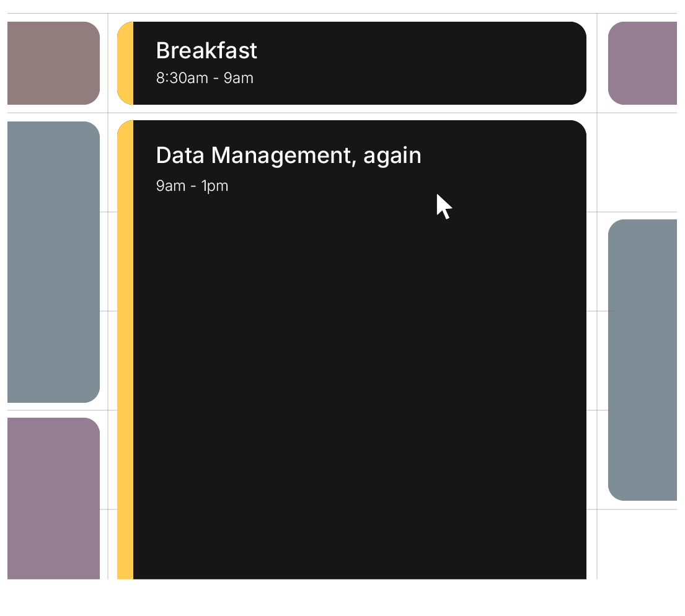The width and height of the screenshot is (685, 616).
Task: Click the "9am - 1pm" time label
Action: coord(192,186)
